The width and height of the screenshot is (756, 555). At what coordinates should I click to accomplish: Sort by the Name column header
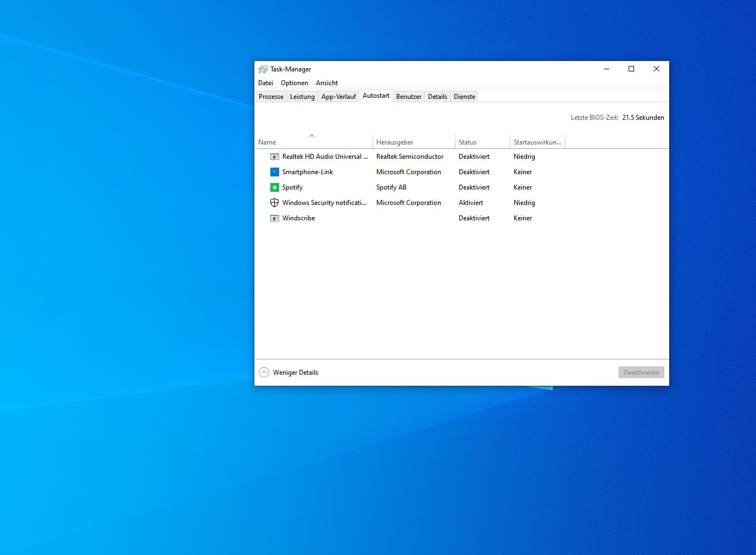pos(313,141)
